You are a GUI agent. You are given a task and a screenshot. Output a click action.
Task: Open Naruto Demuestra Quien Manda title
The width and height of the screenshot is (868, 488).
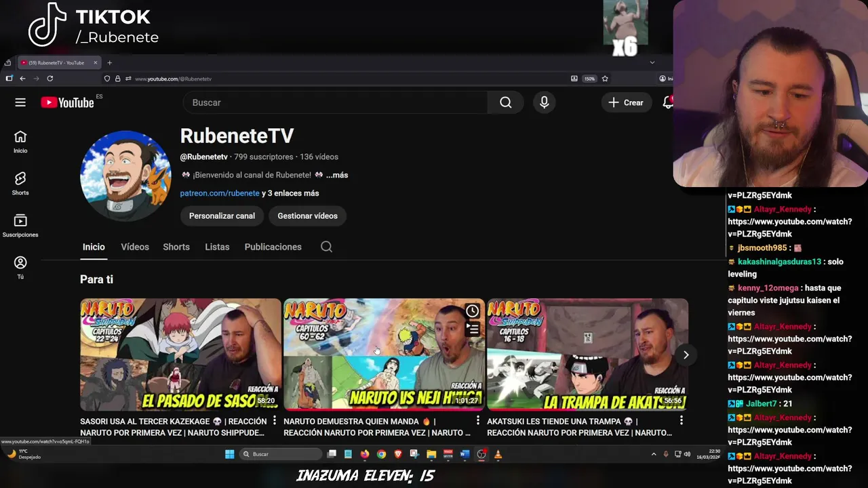click(377, 427)
